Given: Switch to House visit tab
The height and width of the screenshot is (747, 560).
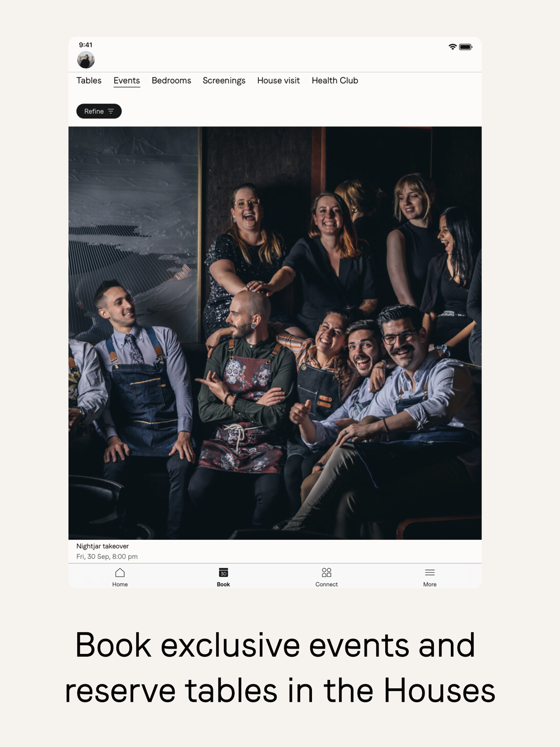Looking at the screenshot, I should tap(278, 81).
